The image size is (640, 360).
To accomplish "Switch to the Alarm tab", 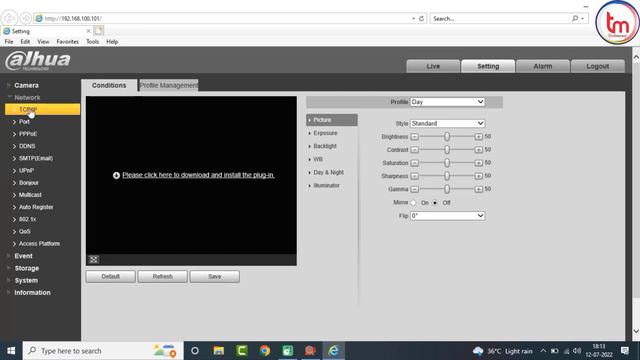I will pos(543,66).
